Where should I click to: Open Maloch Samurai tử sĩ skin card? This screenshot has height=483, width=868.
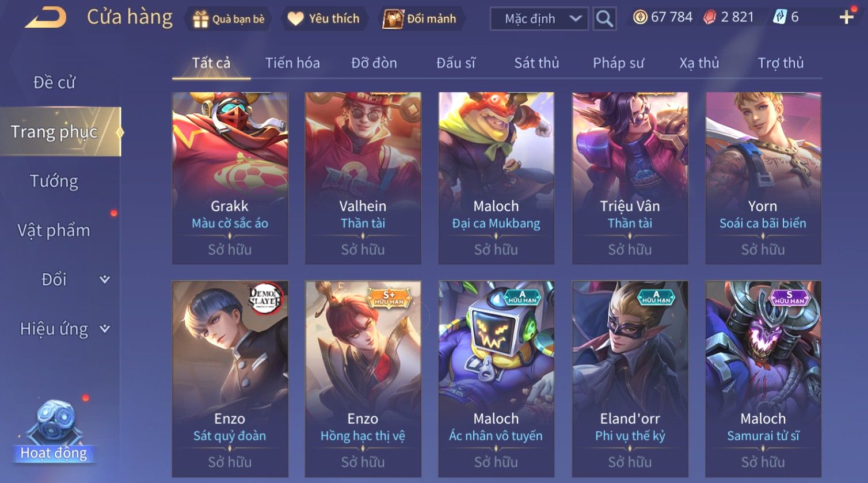coord(763,379)
